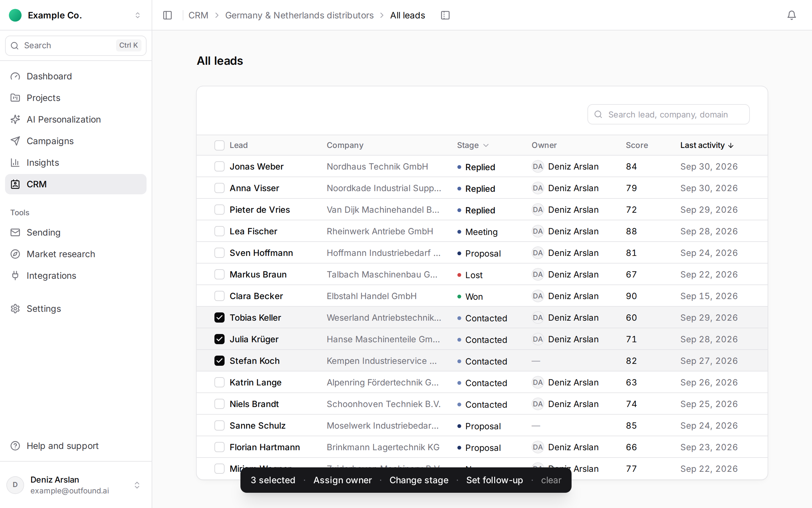Click the Example Co. green logo
The width and height of the screenshot is (812, 508).
[15, 15]
